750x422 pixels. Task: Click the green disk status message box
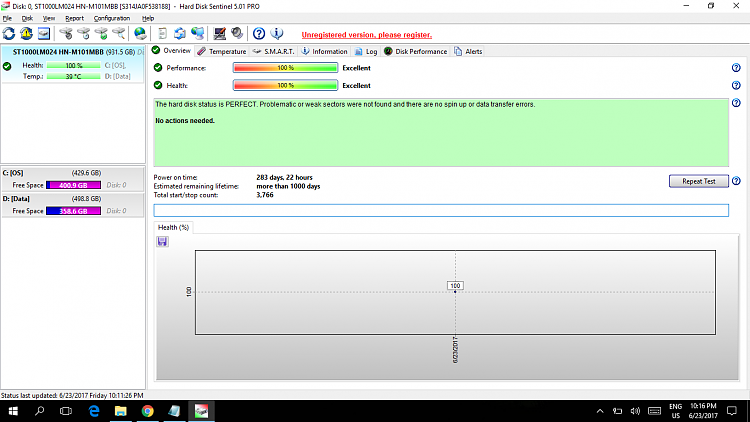coord(441,133)
